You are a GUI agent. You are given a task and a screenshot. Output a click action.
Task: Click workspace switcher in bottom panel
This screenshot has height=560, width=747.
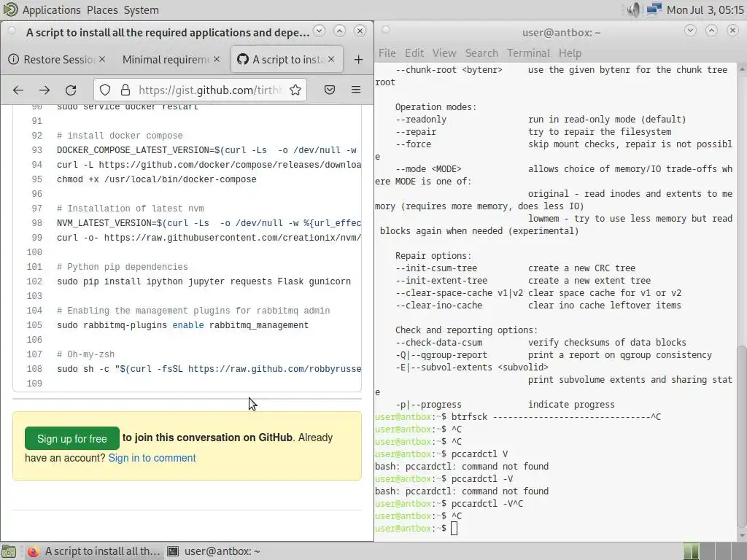point(713,551)
